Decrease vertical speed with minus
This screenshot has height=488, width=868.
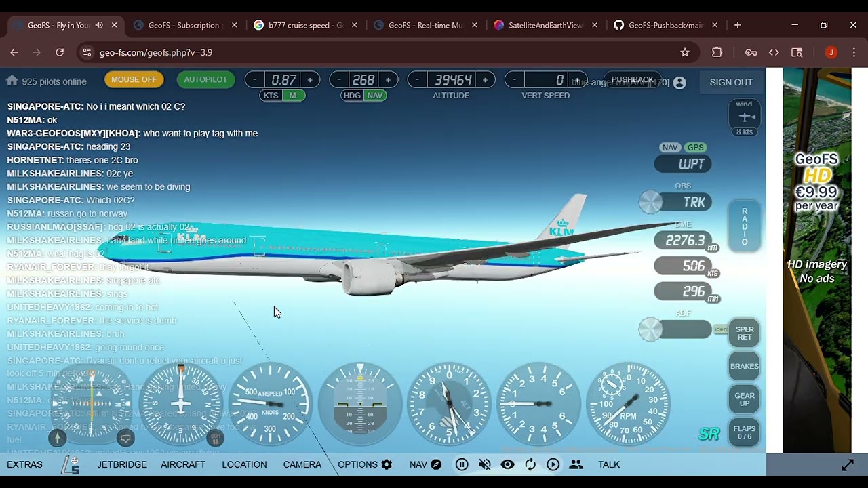[514, 80]
